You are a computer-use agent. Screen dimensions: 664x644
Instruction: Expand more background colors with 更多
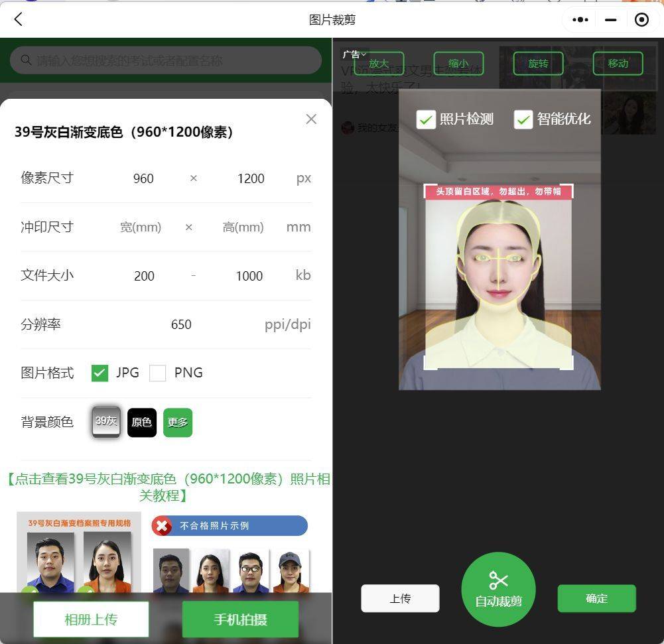coord(178,422)
